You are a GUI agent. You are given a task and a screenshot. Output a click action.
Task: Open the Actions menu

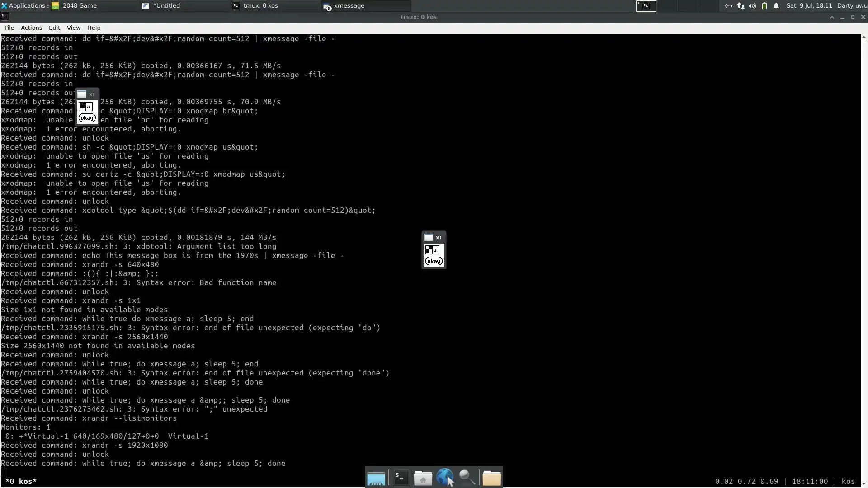point(31,28)
